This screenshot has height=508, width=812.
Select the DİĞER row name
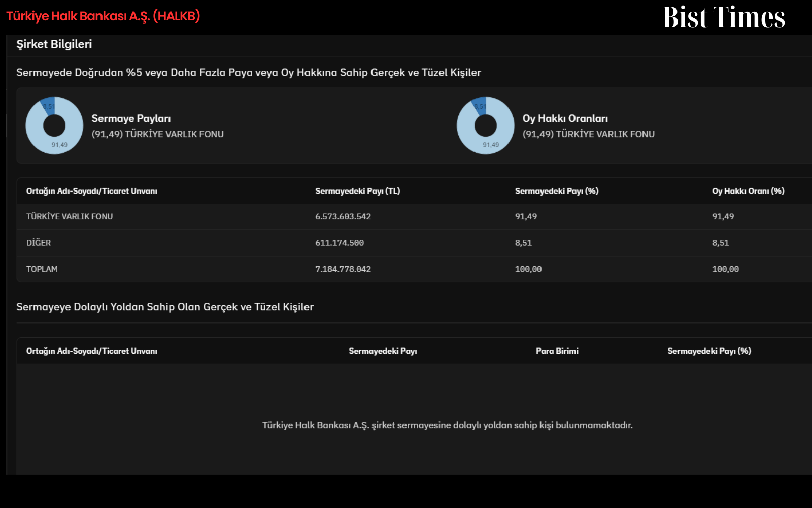39,243
